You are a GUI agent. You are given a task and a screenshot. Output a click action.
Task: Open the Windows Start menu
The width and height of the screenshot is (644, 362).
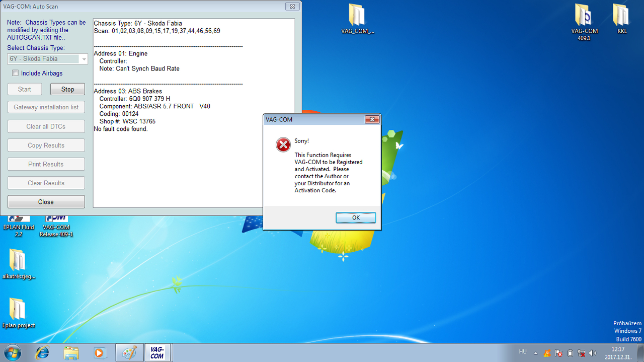click(x=12, y=352)
